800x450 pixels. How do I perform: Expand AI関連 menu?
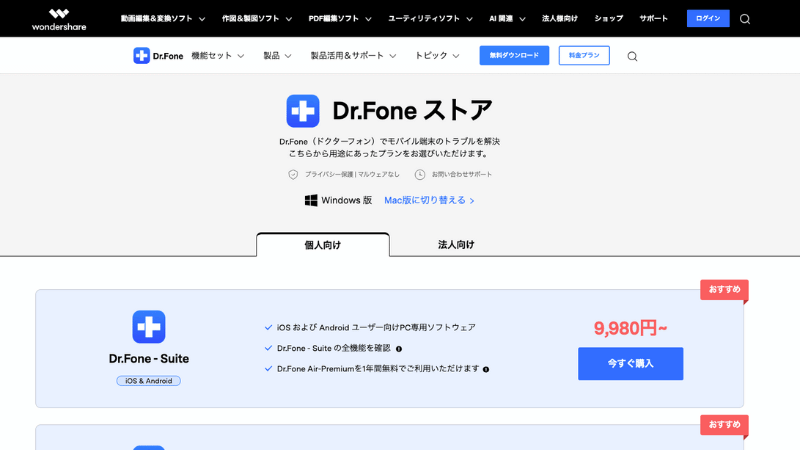click(507, 19)
